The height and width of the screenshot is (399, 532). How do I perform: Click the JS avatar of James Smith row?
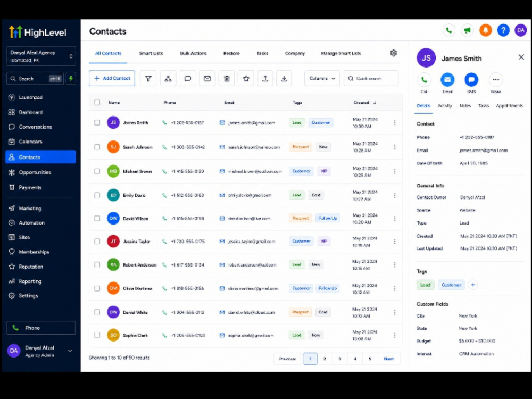[113, 122]
